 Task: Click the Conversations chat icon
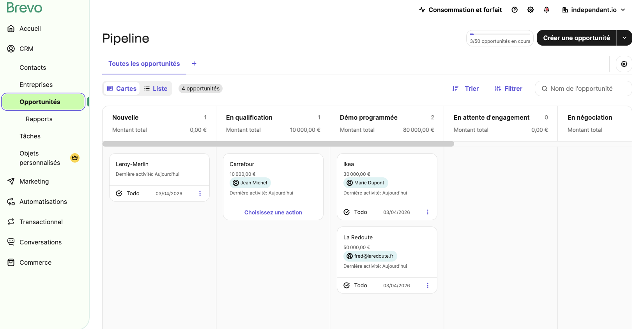11,242
